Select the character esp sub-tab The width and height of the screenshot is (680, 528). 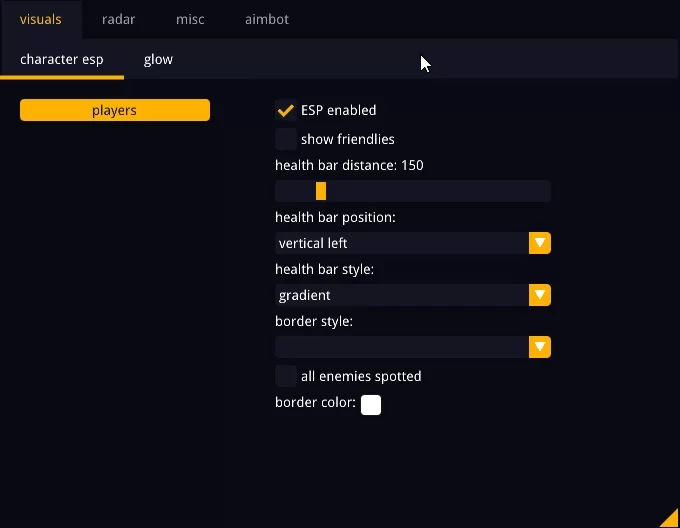coord(62,59)
